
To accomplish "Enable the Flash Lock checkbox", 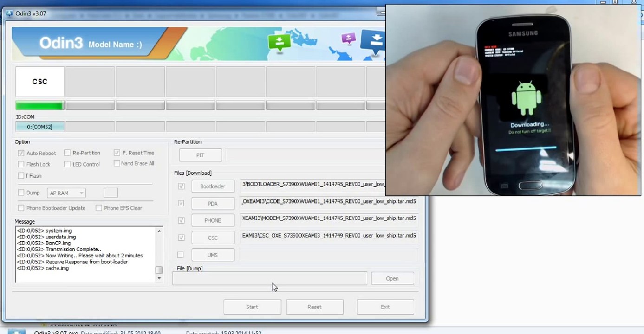I will [21, 164].
